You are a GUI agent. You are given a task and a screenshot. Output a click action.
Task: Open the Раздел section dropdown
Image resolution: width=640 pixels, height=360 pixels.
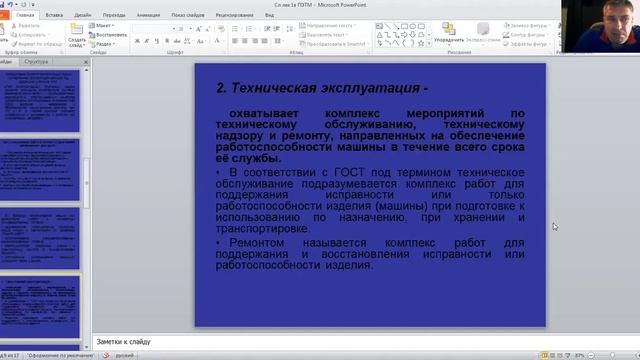pyautogui.click(x=102, y=44)
